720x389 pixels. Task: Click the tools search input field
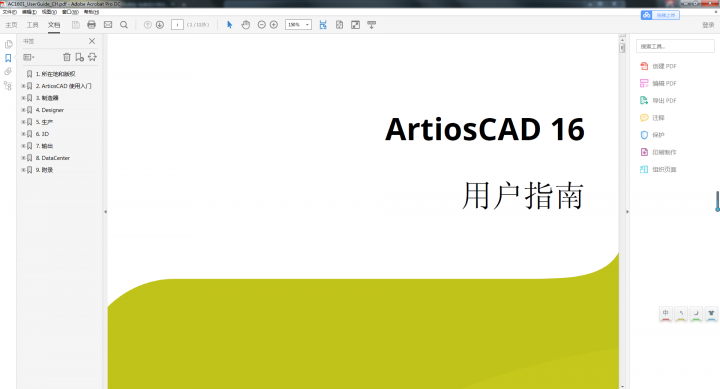coord(675,46)
